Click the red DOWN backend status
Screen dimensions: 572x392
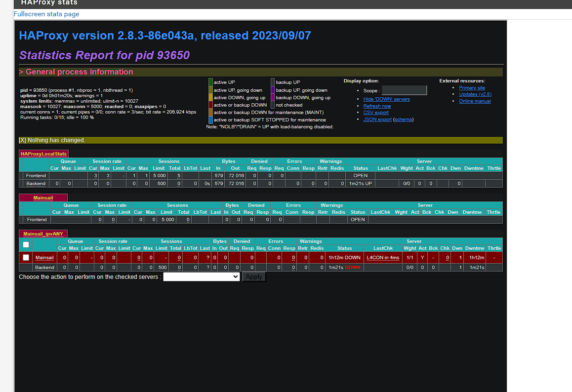(x=352, y=268)
